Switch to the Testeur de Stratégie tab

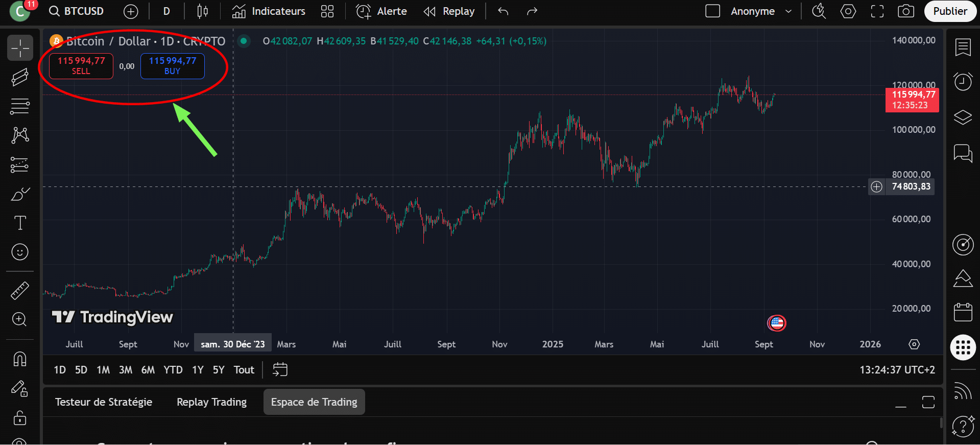[104, 402]
